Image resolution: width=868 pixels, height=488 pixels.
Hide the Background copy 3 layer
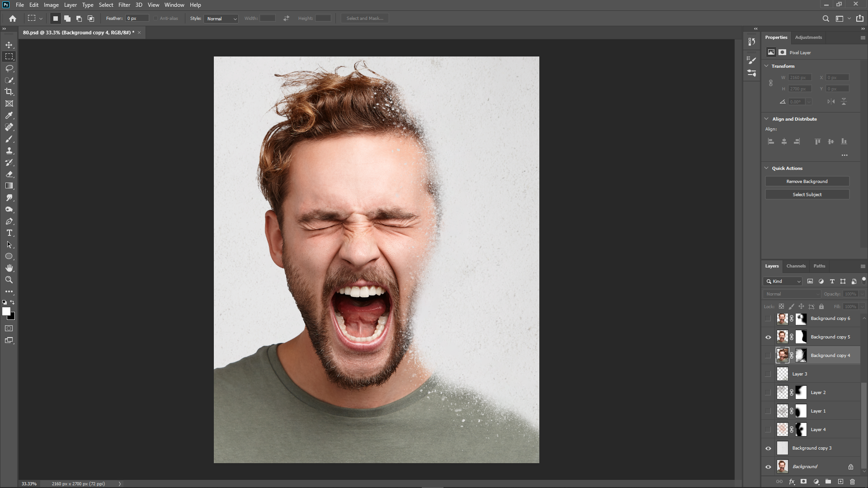(768, 448)
